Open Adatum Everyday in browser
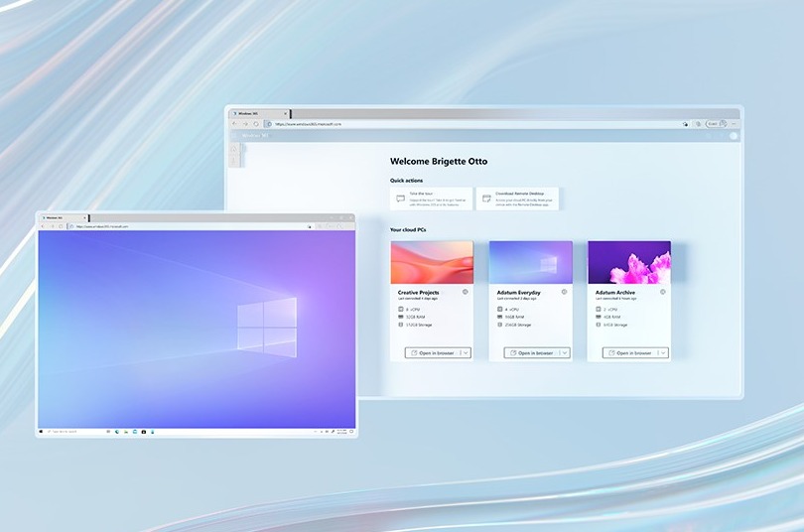The image size is (804, 532). tap(531, 353)
